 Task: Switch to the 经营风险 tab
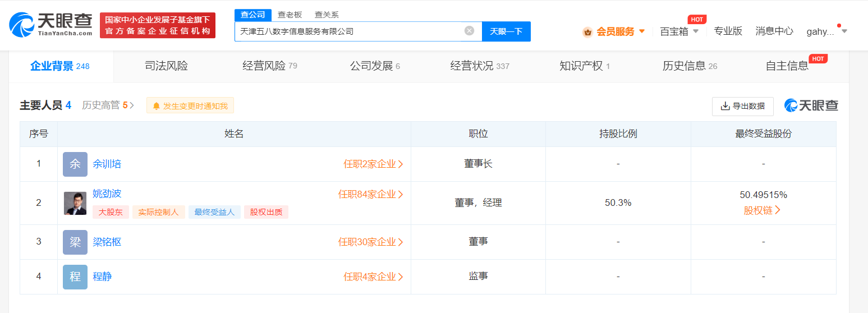click(x=270, y=66)
